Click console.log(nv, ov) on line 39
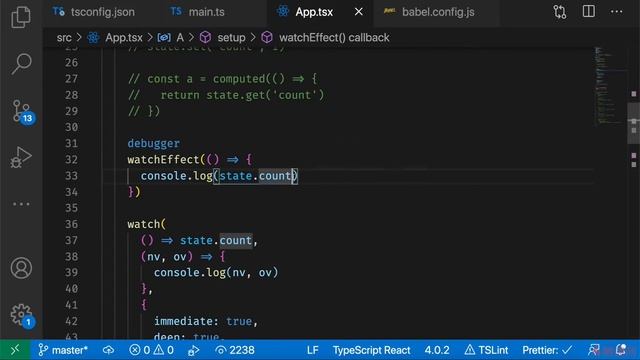This screenshot has height=360, width=640. 216,273
